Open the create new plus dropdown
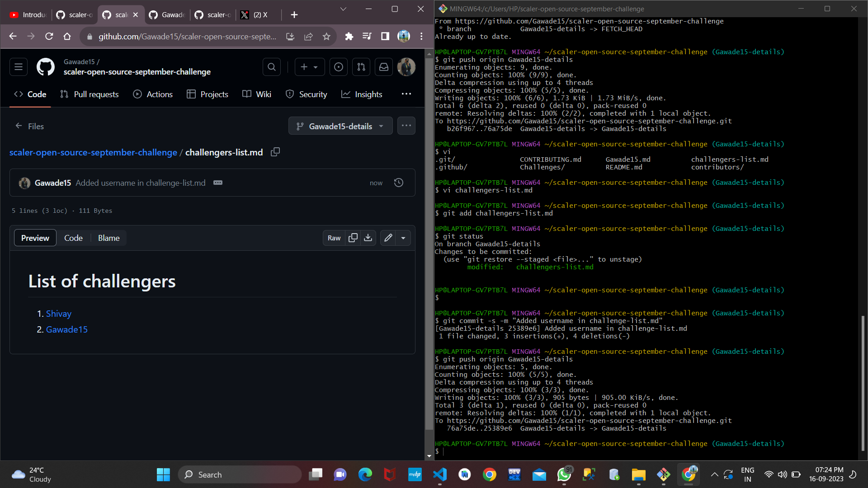868x488 pixels. [x=309, y=66]
